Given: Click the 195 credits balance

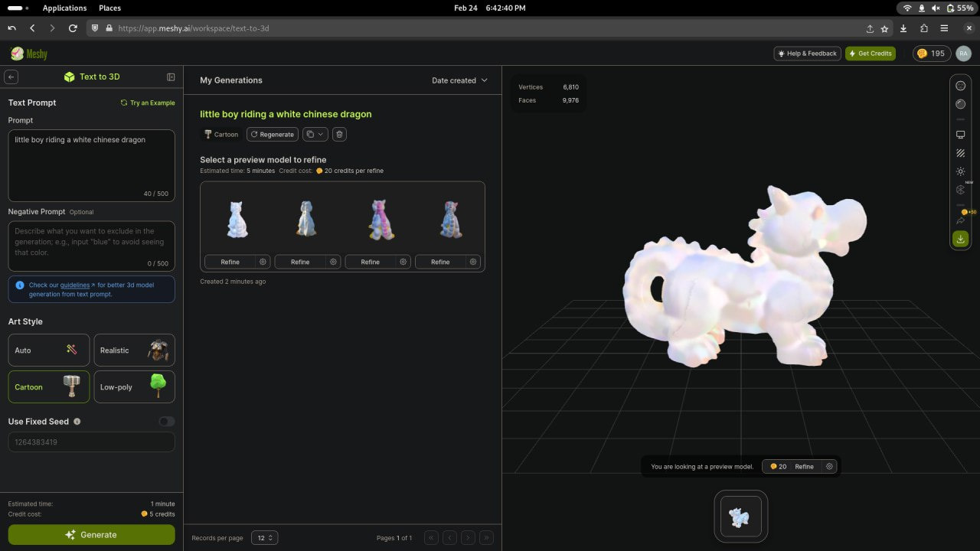Looking at the screenshot, I should click(x=932, y=54).
